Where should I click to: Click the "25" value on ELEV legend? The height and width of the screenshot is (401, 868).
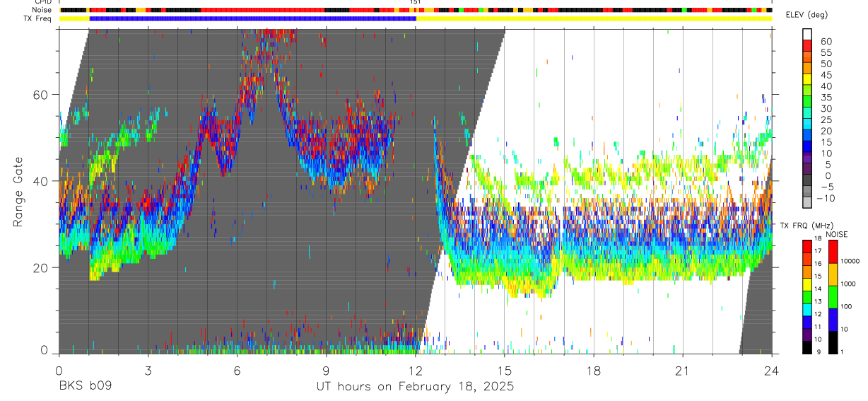click(826, 120)
